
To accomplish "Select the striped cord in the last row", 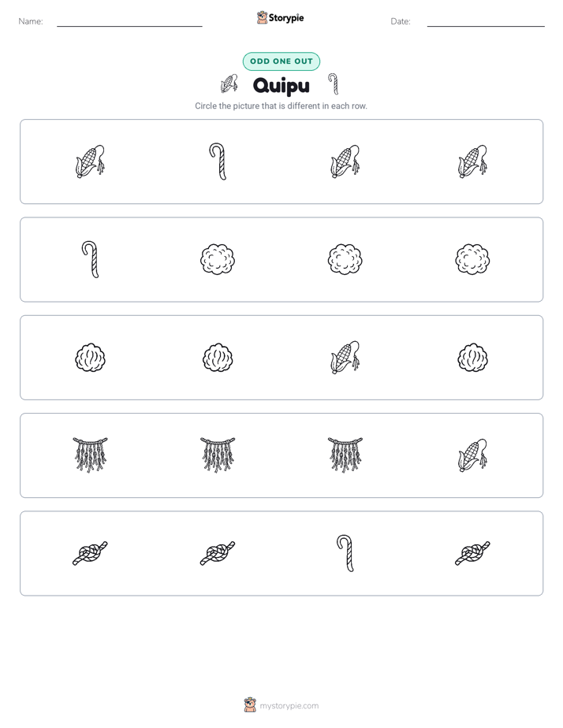I will point(345,553).
